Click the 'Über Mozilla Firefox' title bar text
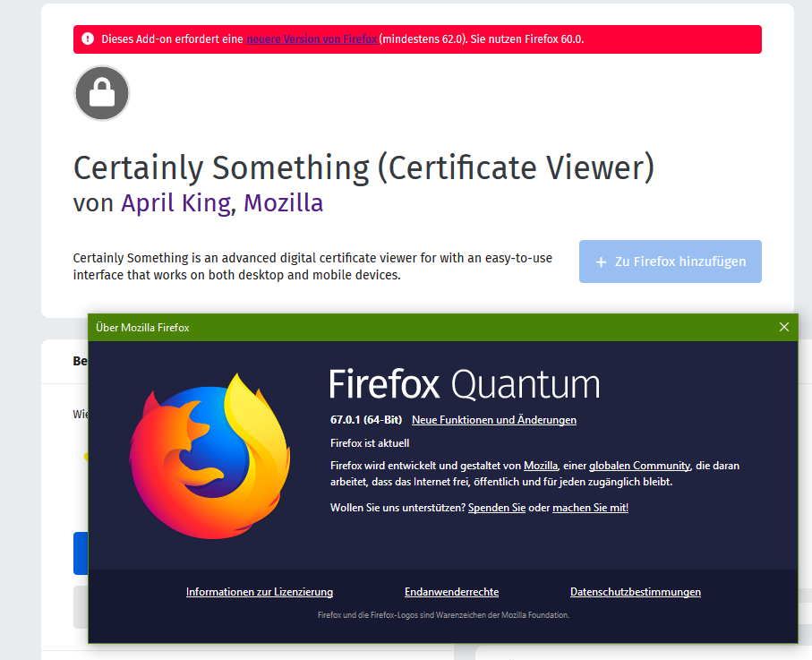812x660 pixels. coord(142,328)
